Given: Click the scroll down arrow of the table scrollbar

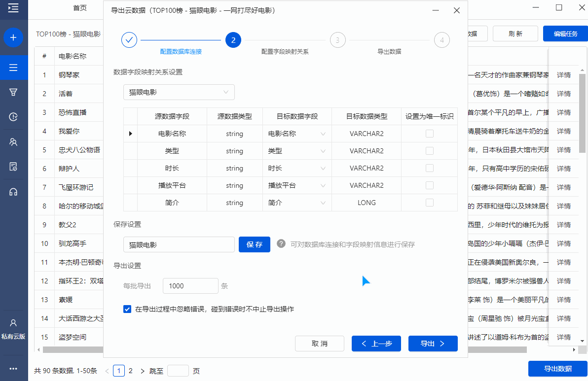Looking at the screenshot, I should coord(582,341).
